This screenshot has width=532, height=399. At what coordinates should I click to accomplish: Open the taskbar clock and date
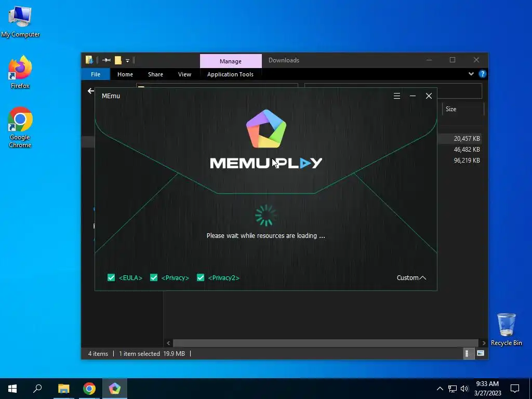[487, 389]
